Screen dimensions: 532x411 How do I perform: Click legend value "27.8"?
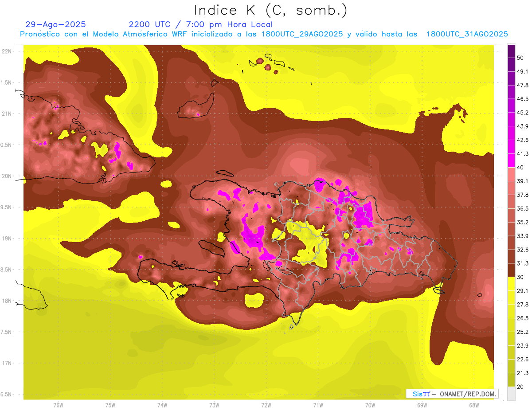(x=522, y=304)
